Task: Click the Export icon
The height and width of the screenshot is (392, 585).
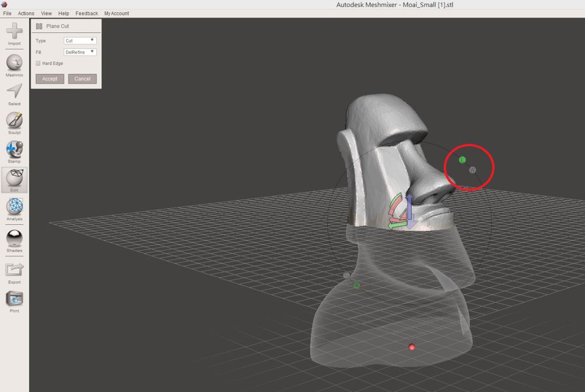Action: (14, 270)
